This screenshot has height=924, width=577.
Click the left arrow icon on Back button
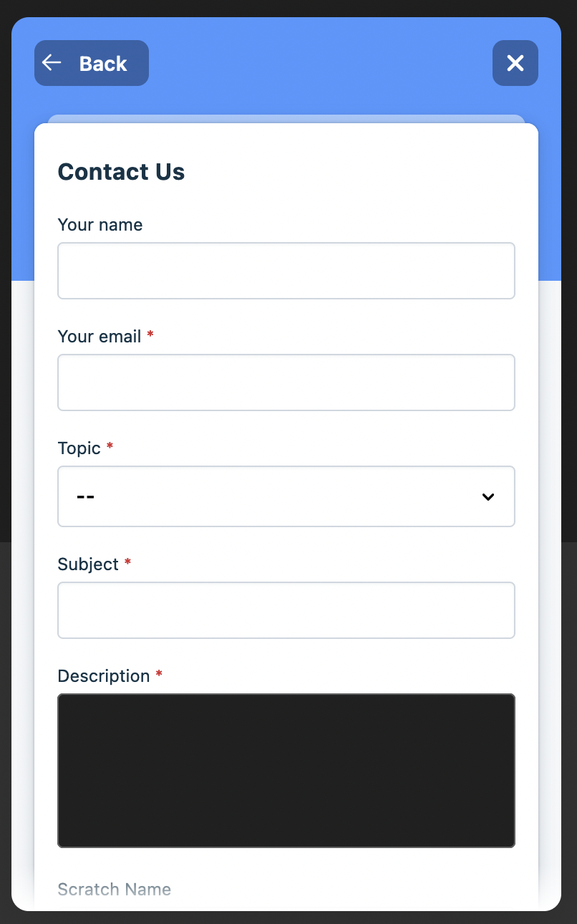tap(52, 63)
